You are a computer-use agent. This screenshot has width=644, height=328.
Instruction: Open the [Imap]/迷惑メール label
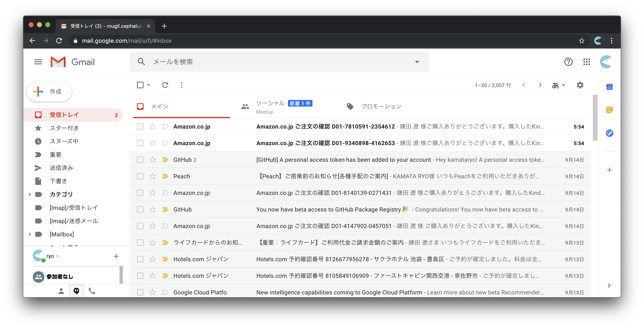pyautogui.click(x=73, y=221)
